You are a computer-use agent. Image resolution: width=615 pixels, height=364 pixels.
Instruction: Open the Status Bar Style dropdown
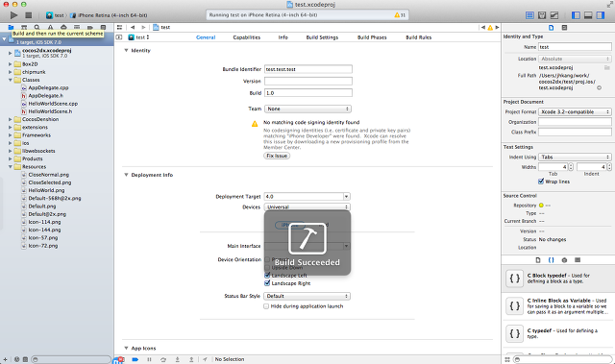tap(307, 296)
